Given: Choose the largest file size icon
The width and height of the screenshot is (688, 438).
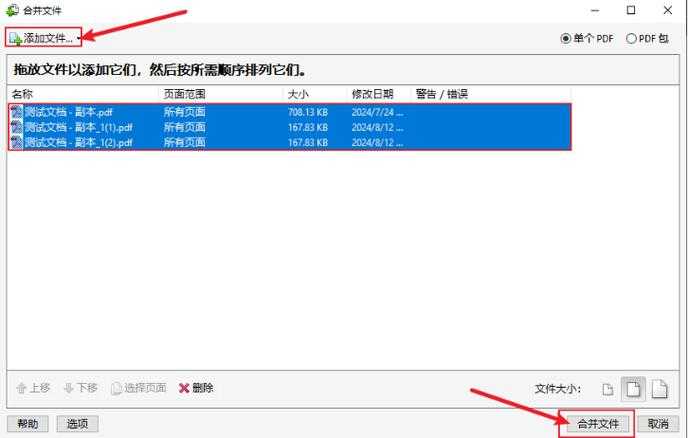Looking at the screenshot, I should tap(659, 388).
